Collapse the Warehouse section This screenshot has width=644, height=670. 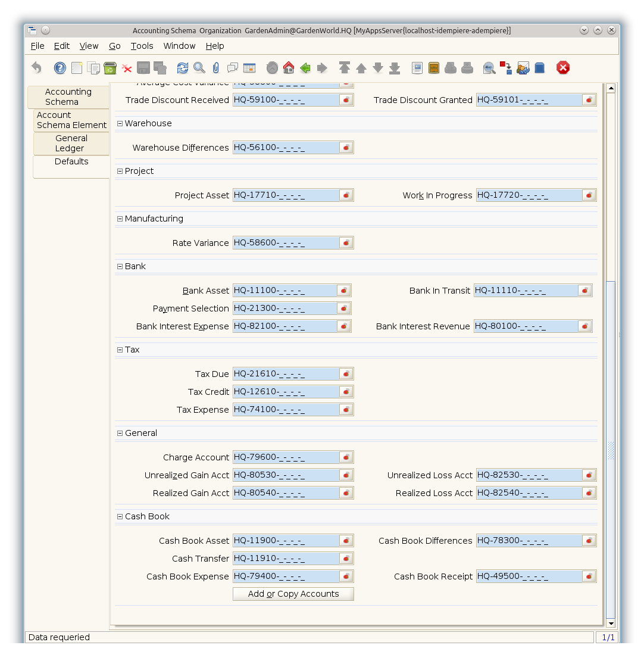click(x=120, y=124)
